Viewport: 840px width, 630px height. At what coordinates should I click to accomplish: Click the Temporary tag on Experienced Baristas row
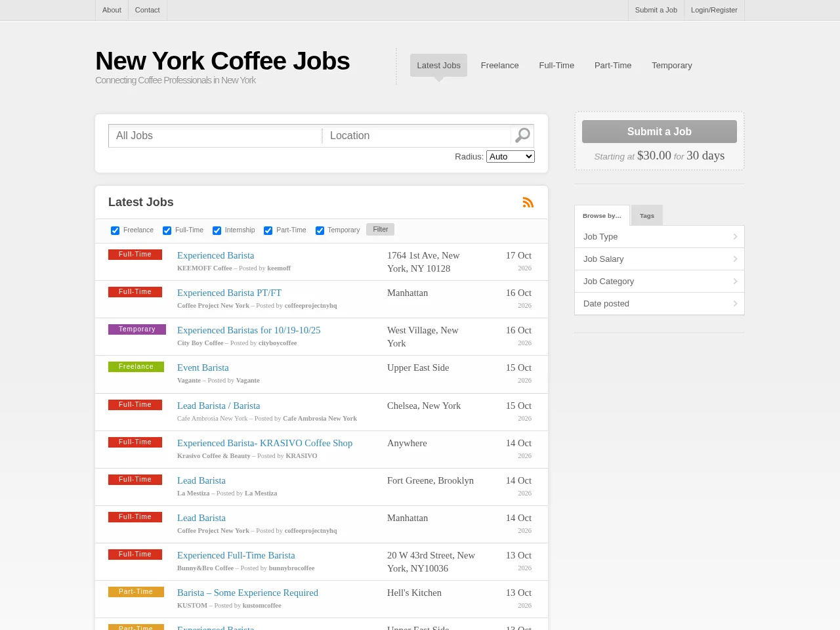[x=137, y=329]
